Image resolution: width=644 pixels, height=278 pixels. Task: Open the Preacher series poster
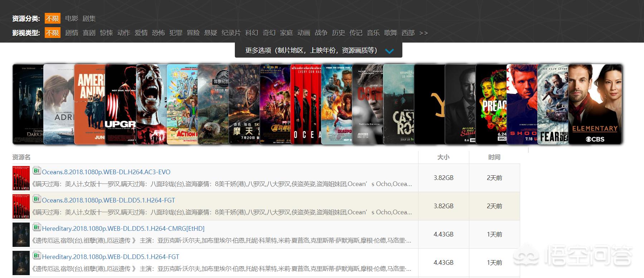[491, 104]
